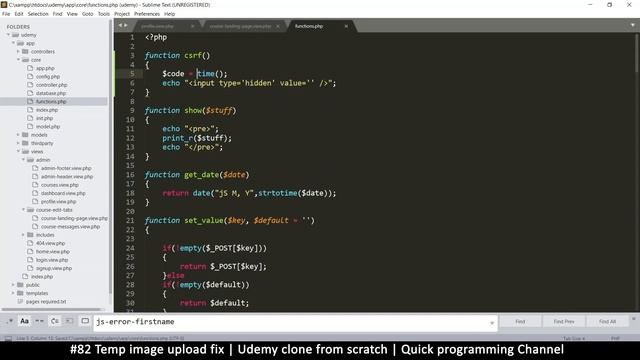
Task: Open the Selection menu
Action: tap(38, 14)
